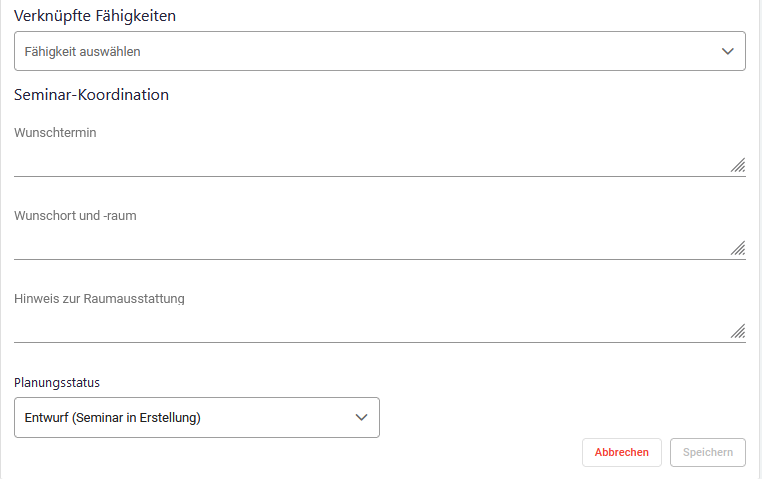Click into the Wunschort und -raum text area

point(370,246)
